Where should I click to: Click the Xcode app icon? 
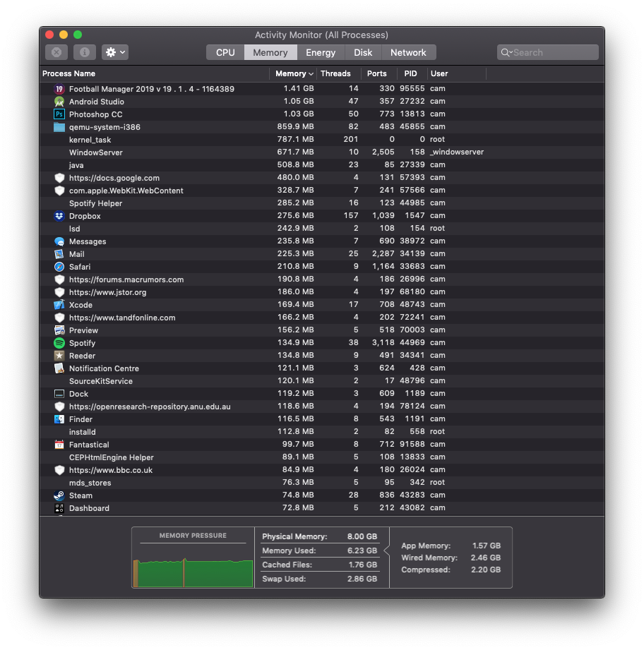pos(59,305)
